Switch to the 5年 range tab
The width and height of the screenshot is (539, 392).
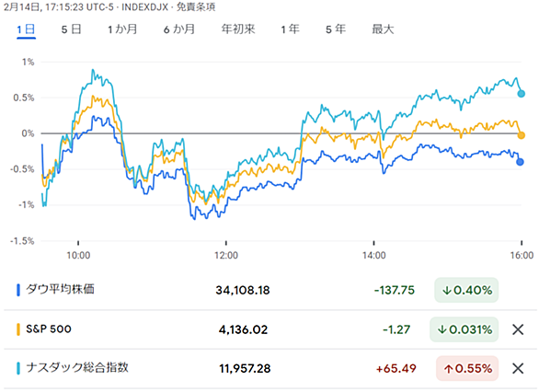pyautogui.click(x=336, y=29)
